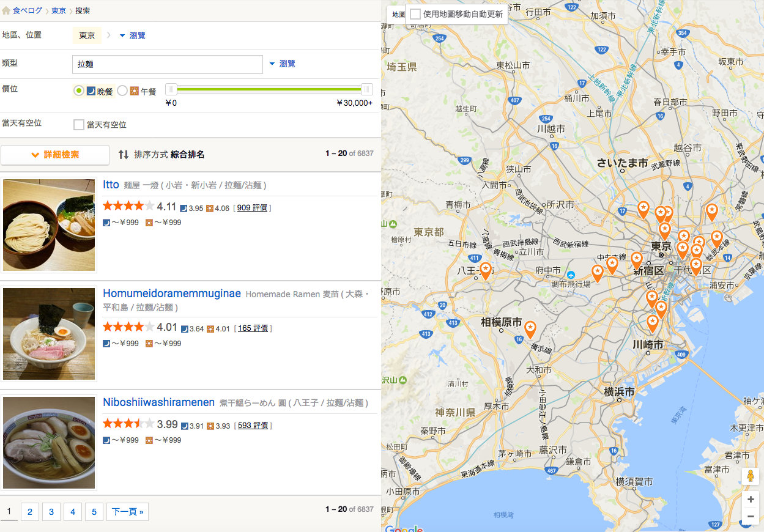Open the Itto restaurant link
This screenshot has width=764, height=532.
111,185
